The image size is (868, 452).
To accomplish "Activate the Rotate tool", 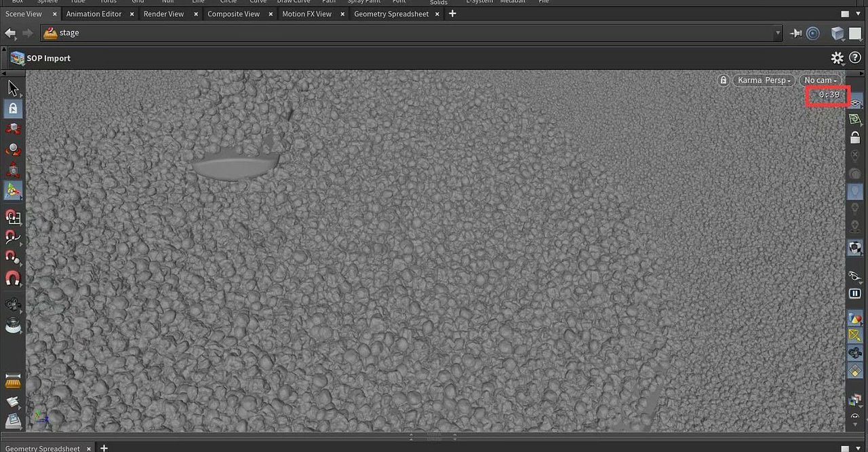I will coord(13,150).
